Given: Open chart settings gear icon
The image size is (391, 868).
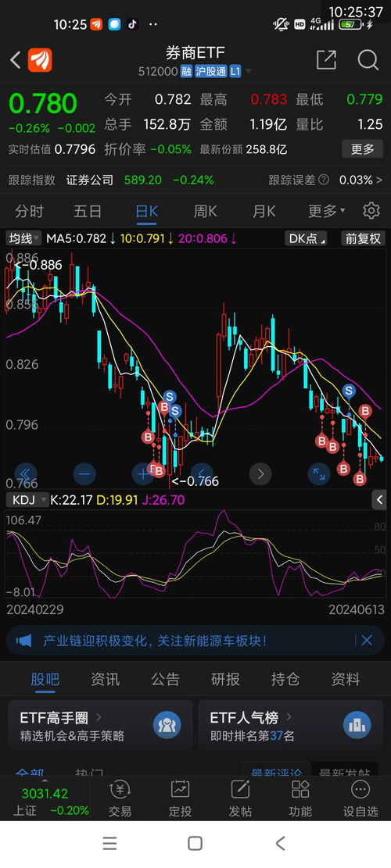Looking at the screenshot, I should click(371, 211).
